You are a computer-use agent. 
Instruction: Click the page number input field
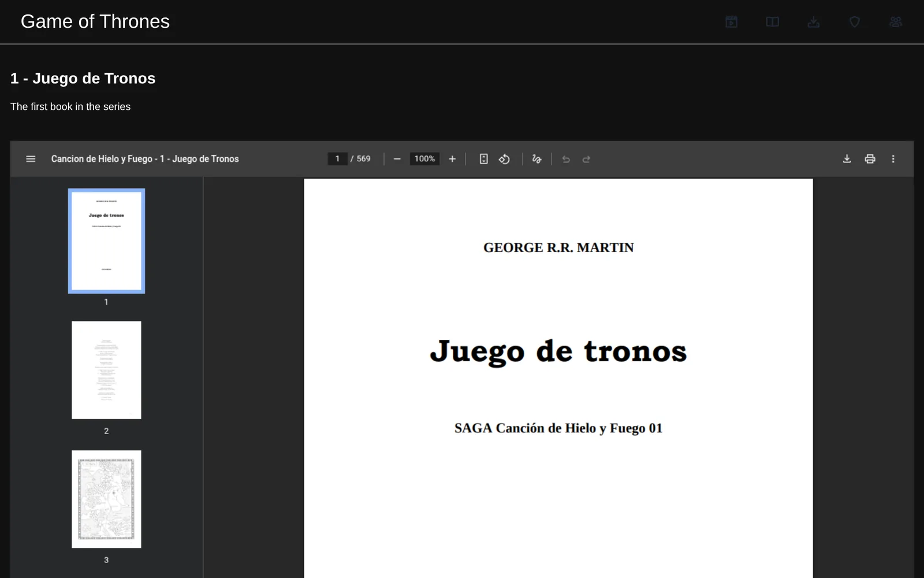point(337,159)
